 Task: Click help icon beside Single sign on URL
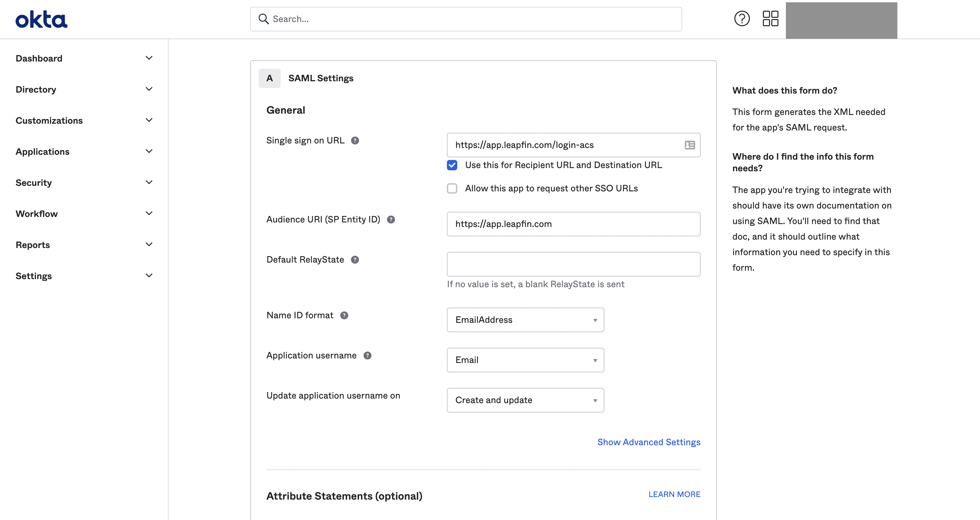[x=355, y=141]
